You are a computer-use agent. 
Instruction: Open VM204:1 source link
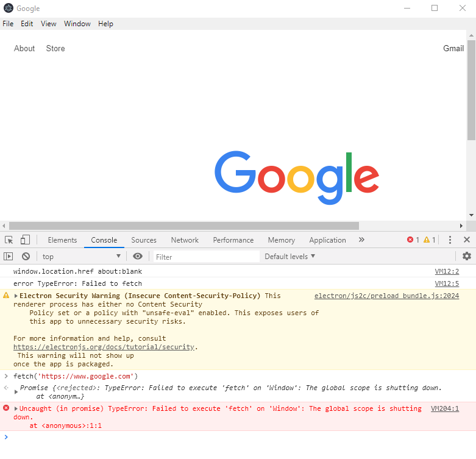coord(445,408)
